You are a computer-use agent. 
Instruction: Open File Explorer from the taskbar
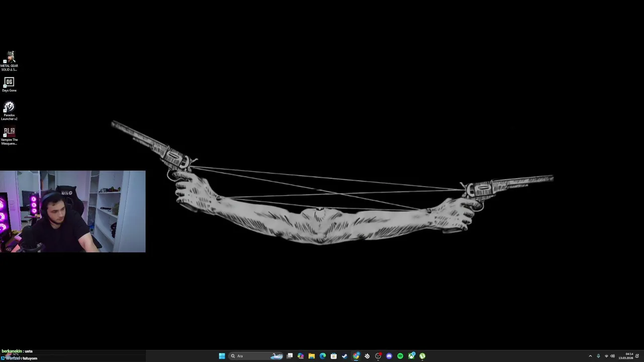[311, 356]
